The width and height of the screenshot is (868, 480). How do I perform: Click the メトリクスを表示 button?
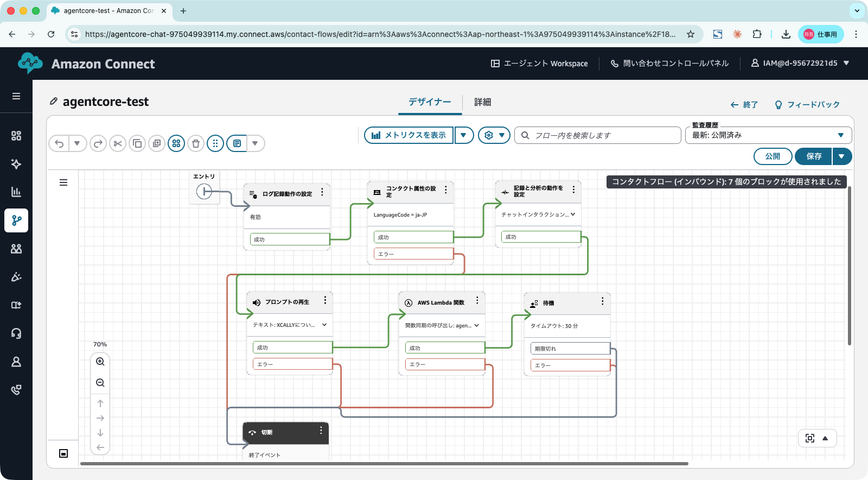(409, 135)
